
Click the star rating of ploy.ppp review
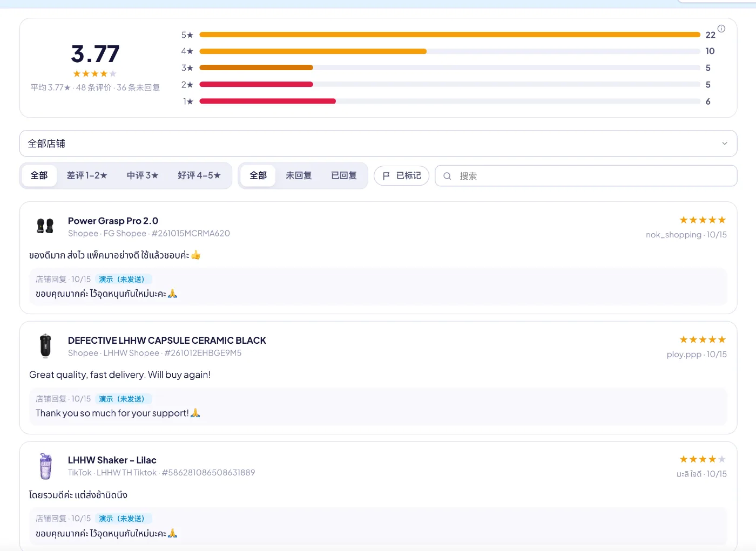703,339
